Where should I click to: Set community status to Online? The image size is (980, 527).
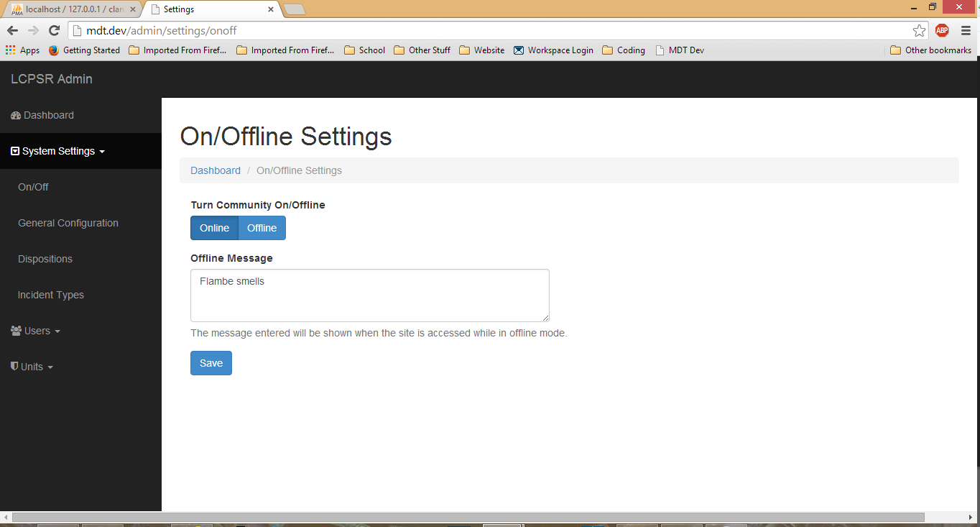[214, 228]
